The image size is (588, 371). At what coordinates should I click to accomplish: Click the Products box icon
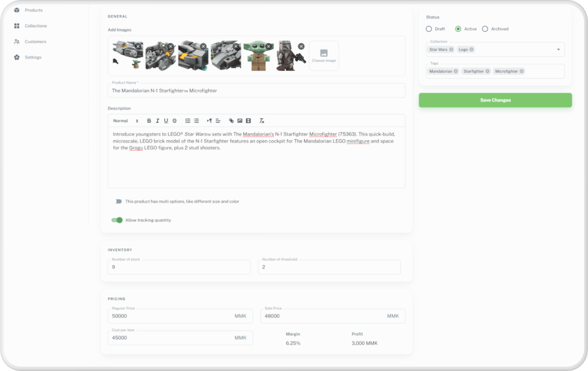(17, 10)
